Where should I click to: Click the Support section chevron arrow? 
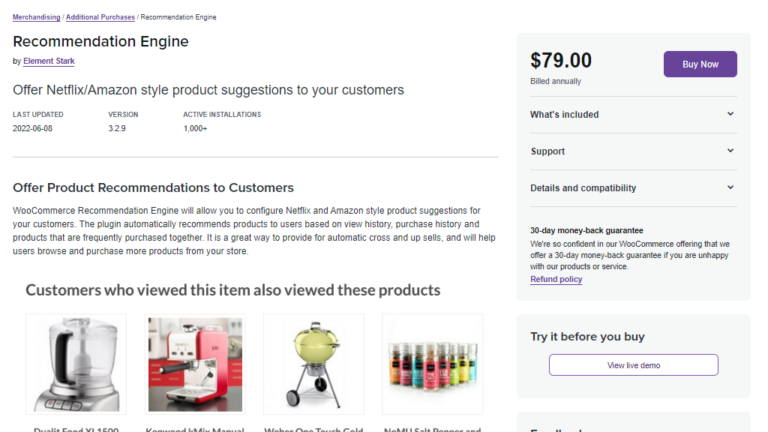tap(731, 151)
